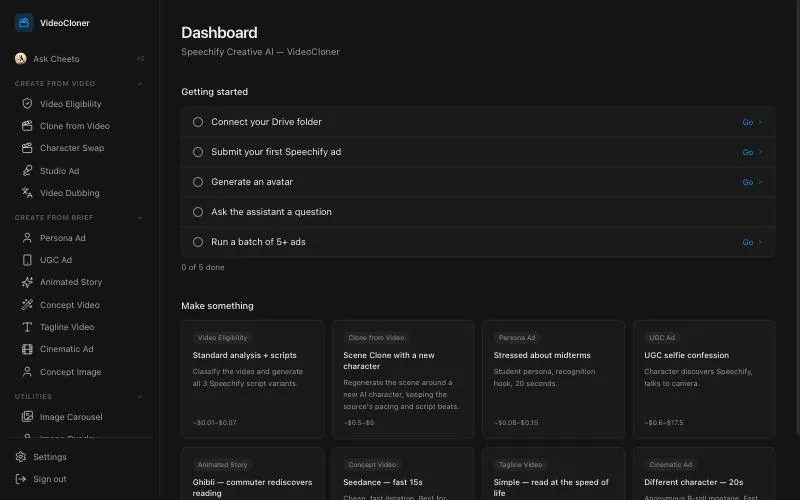Open Clone from Video in sidebar

[74, 126]
